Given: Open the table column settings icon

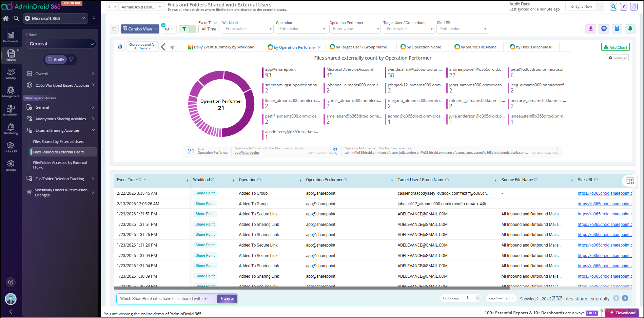Looking at the screenshot, I should click(630, 181).
